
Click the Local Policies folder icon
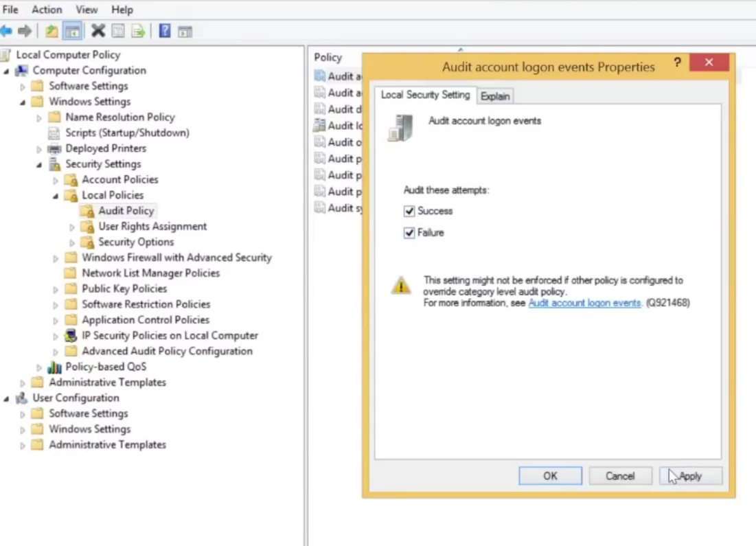pyautogui.click(x=71, y=195)
